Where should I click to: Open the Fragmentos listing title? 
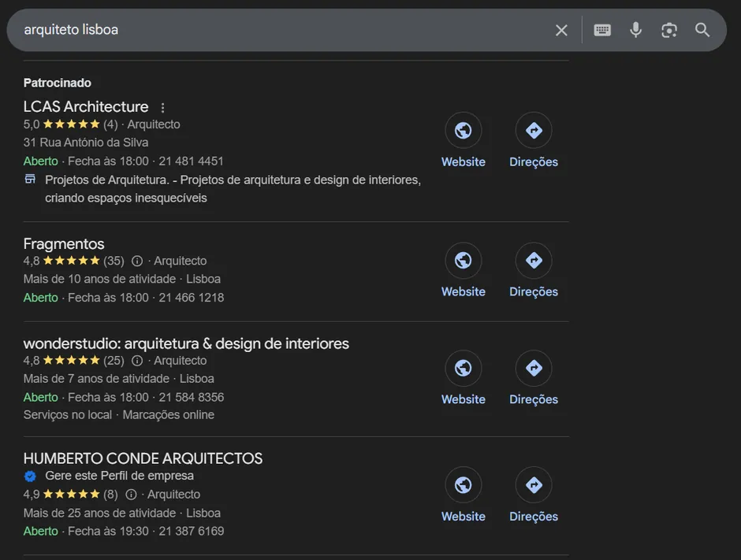coord(64,243)
